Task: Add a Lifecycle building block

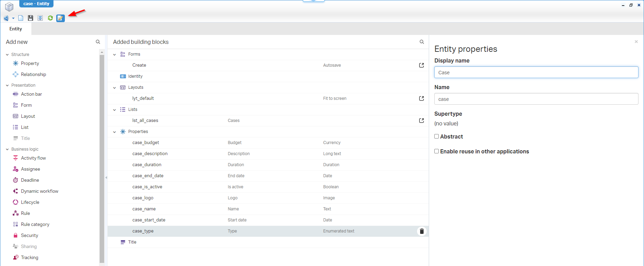Action: [30, 202]
